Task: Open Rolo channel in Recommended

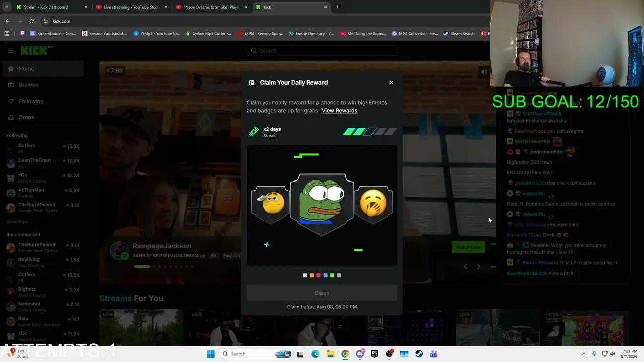Action: pyautogui.click(x=43, y=321)
